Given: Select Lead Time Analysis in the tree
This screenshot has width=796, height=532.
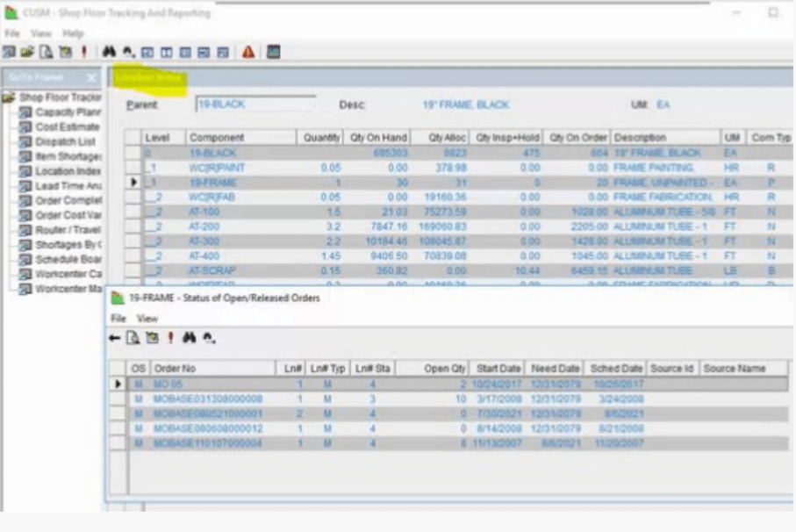Looking at the screenshot, I should pyautogui.click(x=68, y=186).
